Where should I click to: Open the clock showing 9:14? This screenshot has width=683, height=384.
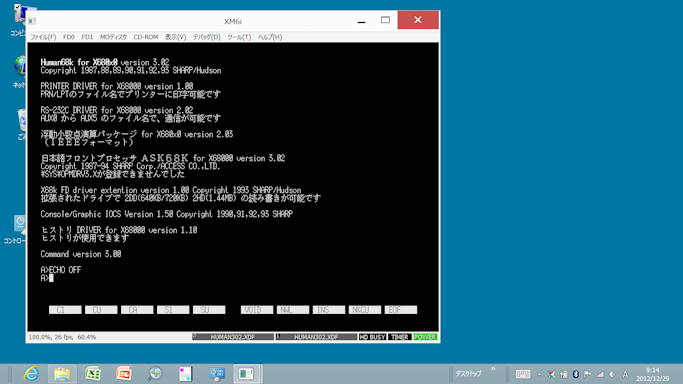click(x=653, y=374)
